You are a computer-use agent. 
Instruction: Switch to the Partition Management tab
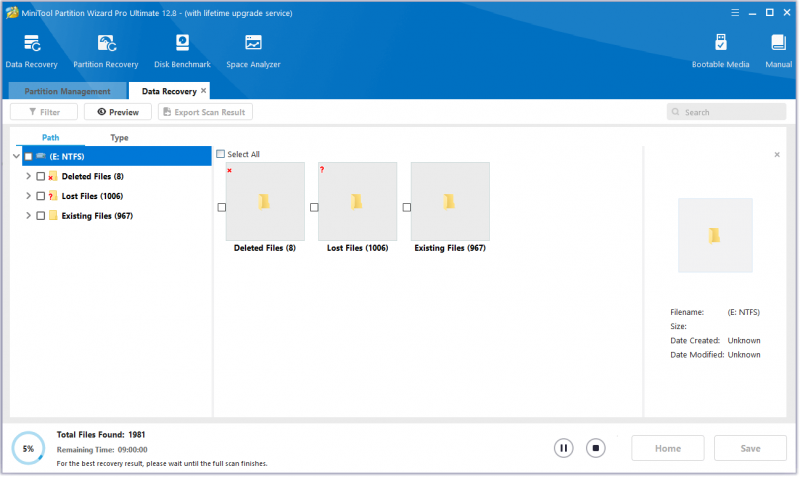click(x=67, y=91)
